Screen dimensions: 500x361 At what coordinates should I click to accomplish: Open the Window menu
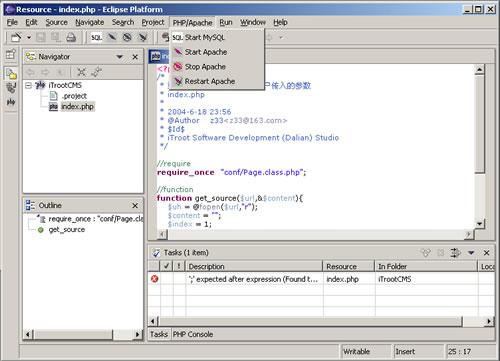(x=253, y=22)
